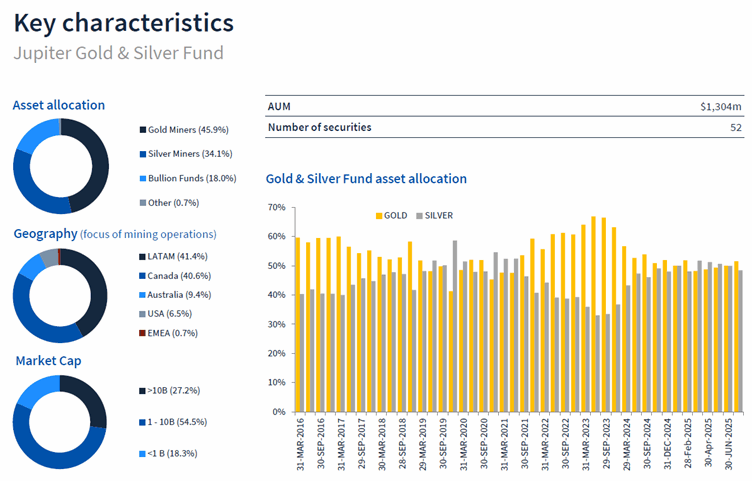The height and width of the screenshot is (481, 752).
Task: Select the LATAM (41.4%) legend swatch
Action: [x=143, y=257]
